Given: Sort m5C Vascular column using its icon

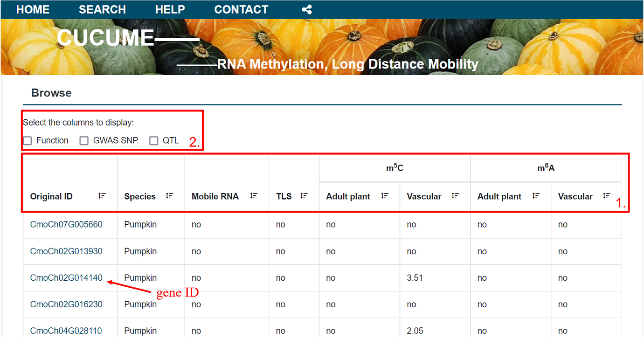Looking at the screenshot, I should pos(456,196).
